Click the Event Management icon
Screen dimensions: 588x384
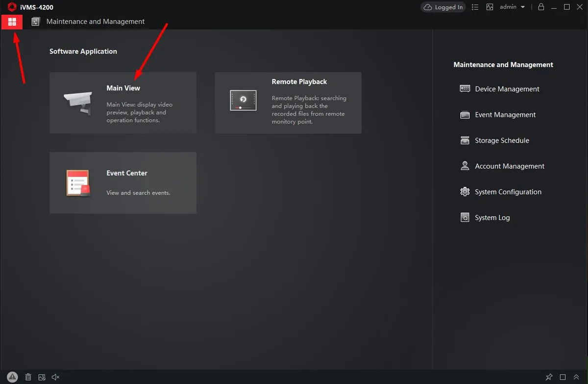465,115
